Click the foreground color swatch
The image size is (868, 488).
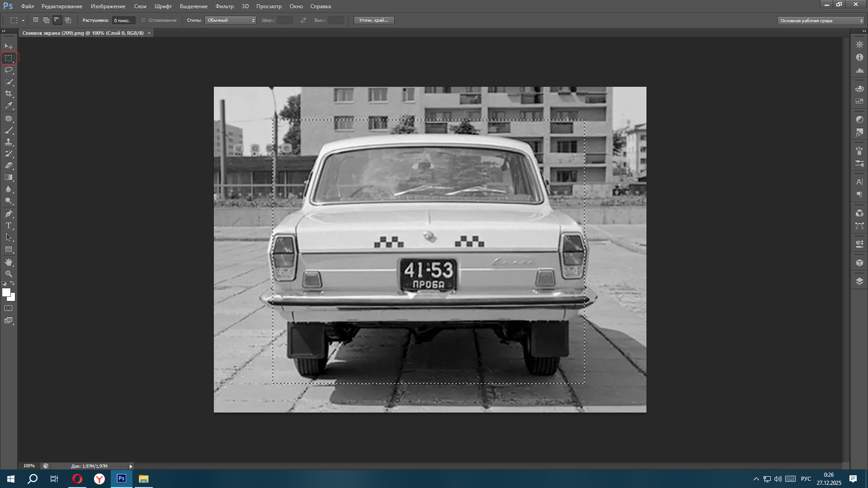pyautogui.click(x=6, y=292)
